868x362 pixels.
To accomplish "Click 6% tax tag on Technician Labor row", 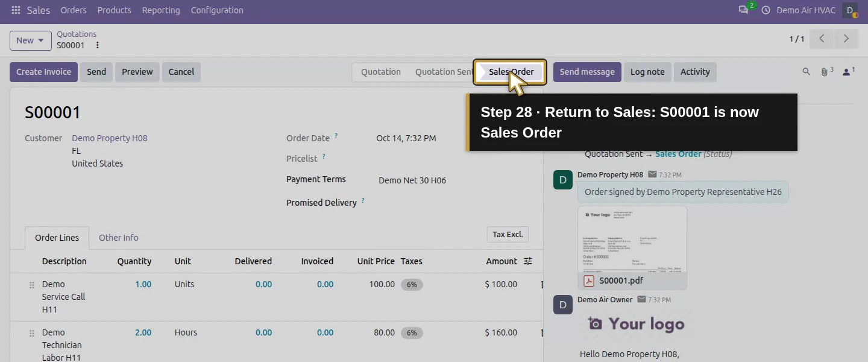I will tap(412, 332).
